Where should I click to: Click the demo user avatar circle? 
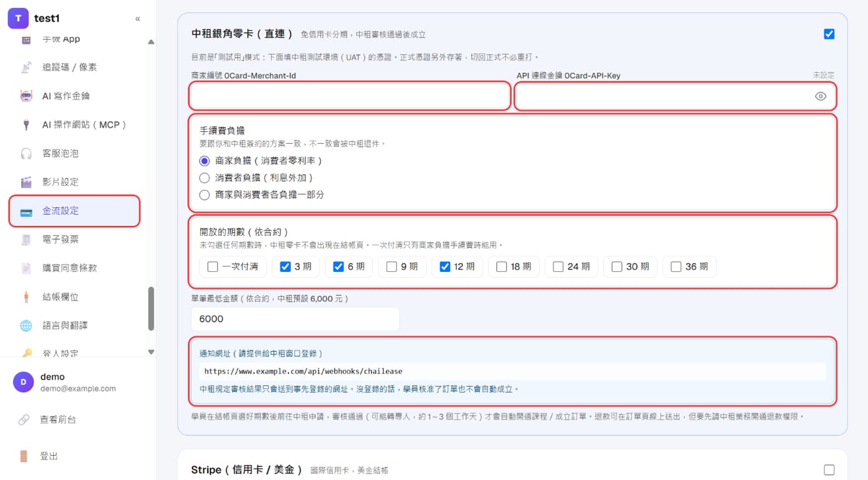(24, 382)
